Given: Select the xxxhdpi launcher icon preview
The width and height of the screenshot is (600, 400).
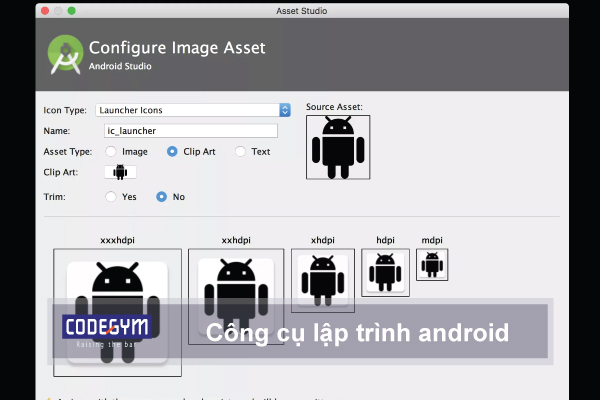Looking at the screenshot, I should [x=117, y=299].
